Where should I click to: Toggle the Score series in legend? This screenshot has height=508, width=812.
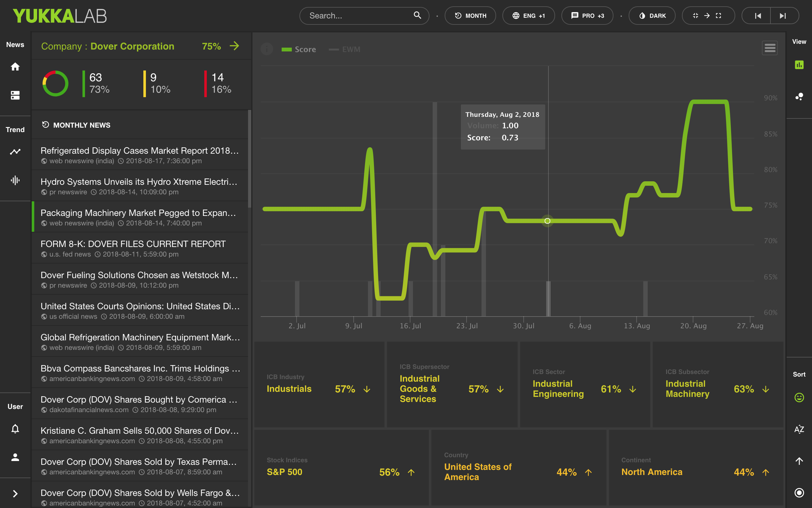click(298, 50)
